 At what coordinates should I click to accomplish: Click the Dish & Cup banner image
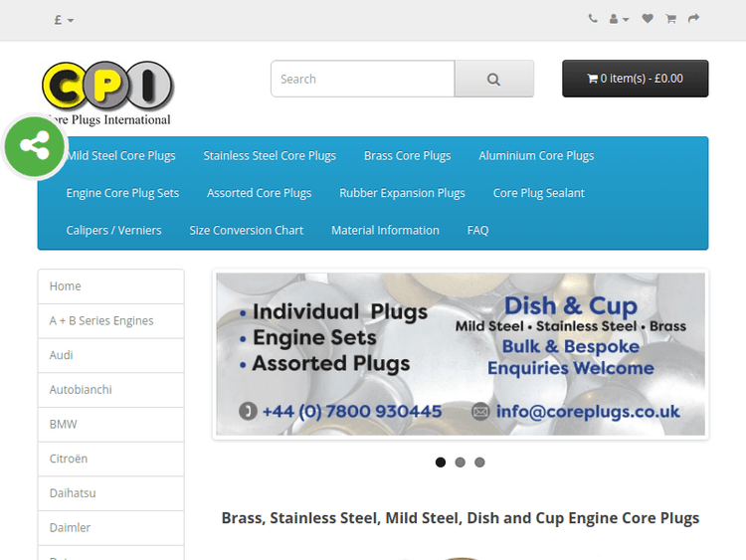(460, 354)
